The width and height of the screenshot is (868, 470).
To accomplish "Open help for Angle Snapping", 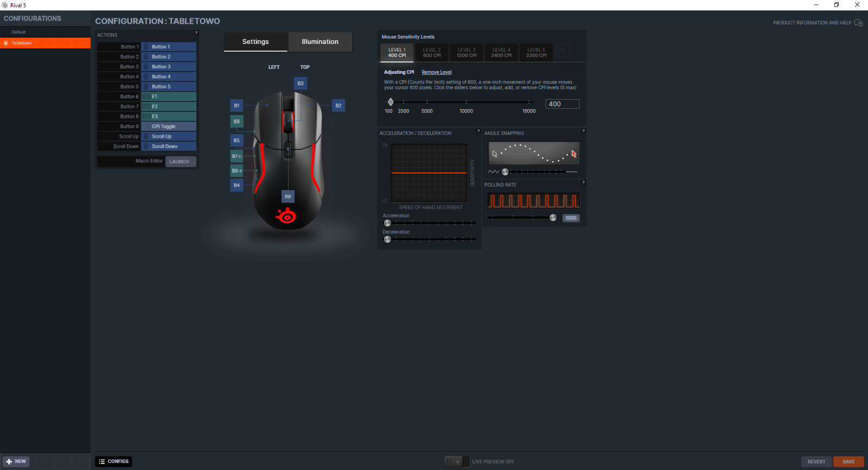I will 583,131.
